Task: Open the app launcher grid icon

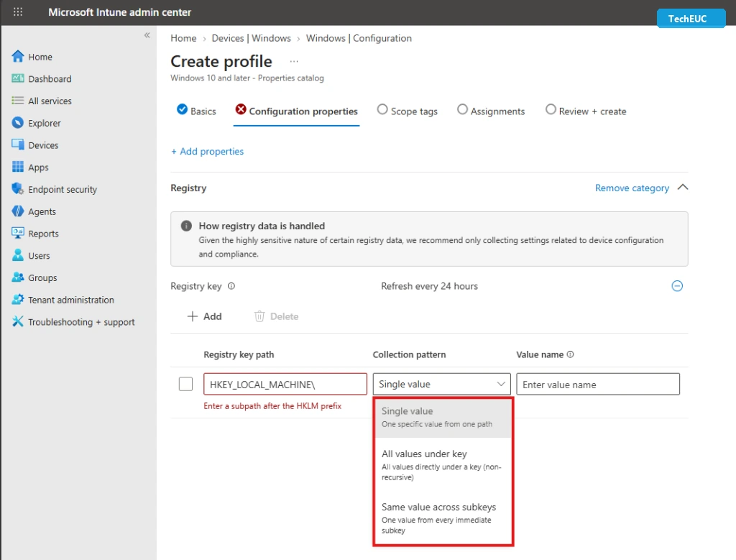Action: pos(18,12)
